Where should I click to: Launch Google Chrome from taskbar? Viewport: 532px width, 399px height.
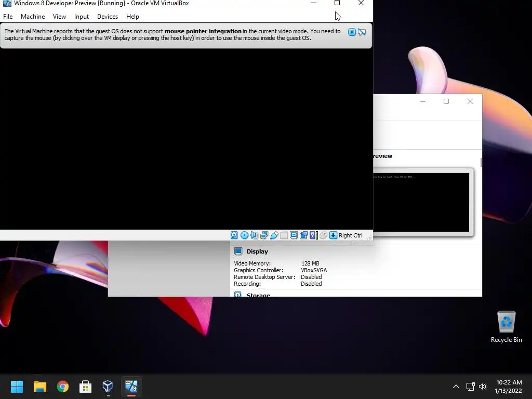(x=63, y=387)
